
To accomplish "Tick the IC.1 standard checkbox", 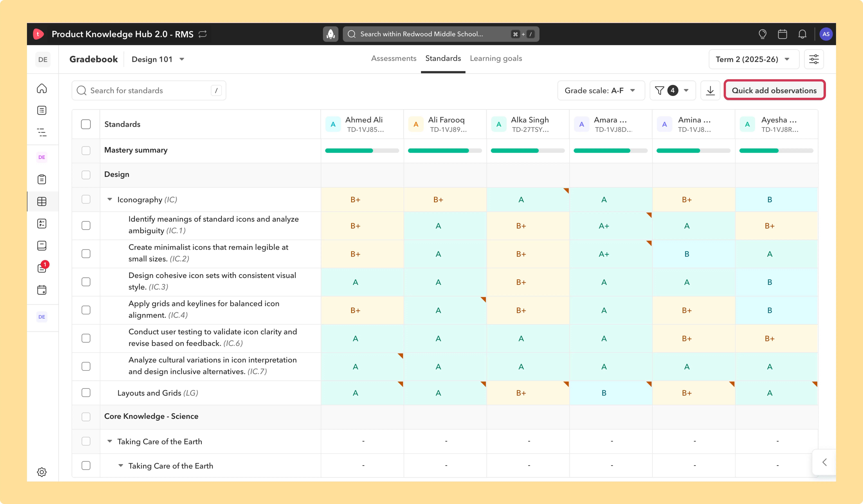I will (86, 226).
